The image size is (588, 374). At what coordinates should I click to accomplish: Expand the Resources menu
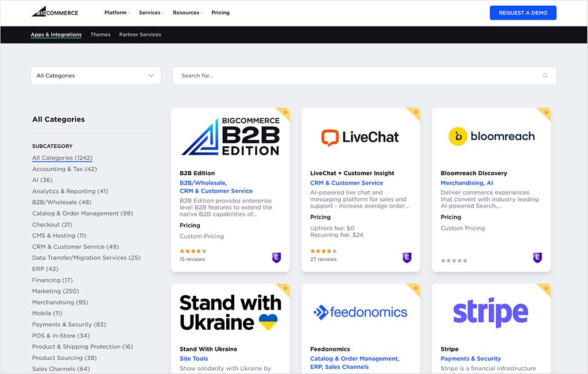[188, 13]
